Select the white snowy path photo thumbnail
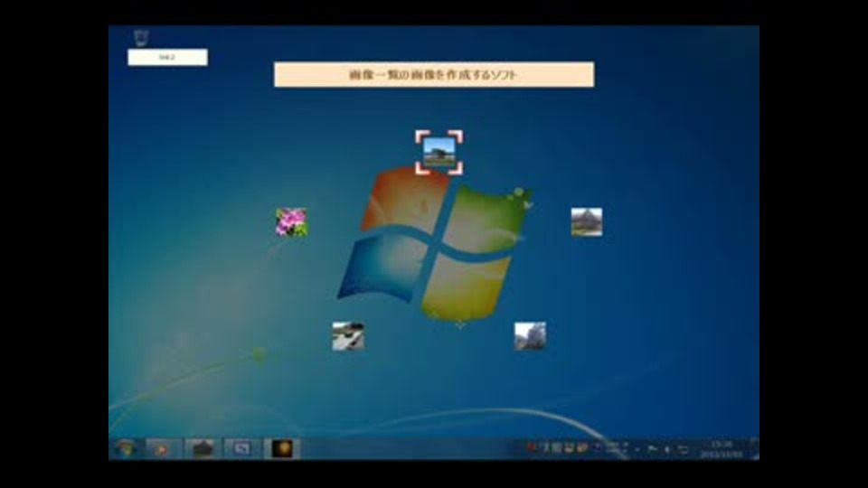The height and width of the screenshot is (488, 868). coord(348,336)
